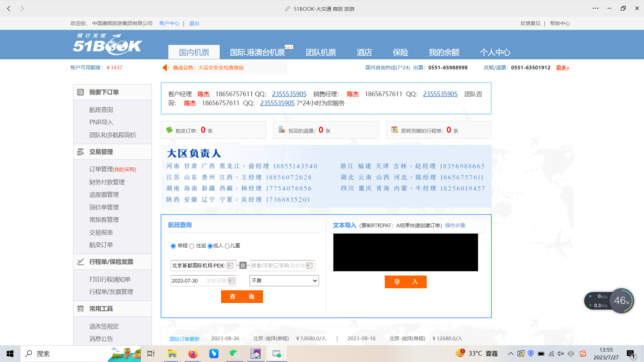
Task: Select the 单程 one-way radio button
Action: [173, 246]
